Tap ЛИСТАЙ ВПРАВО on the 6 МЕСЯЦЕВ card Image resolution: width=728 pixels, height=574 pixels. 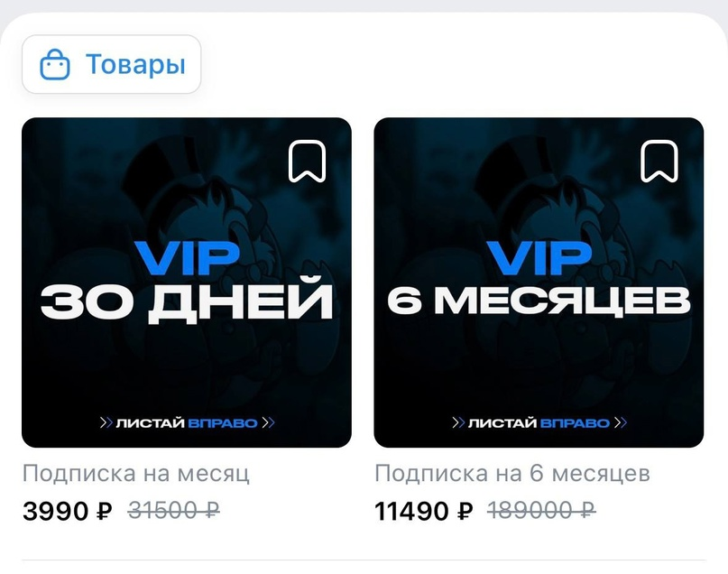click(x=539, y=423)
